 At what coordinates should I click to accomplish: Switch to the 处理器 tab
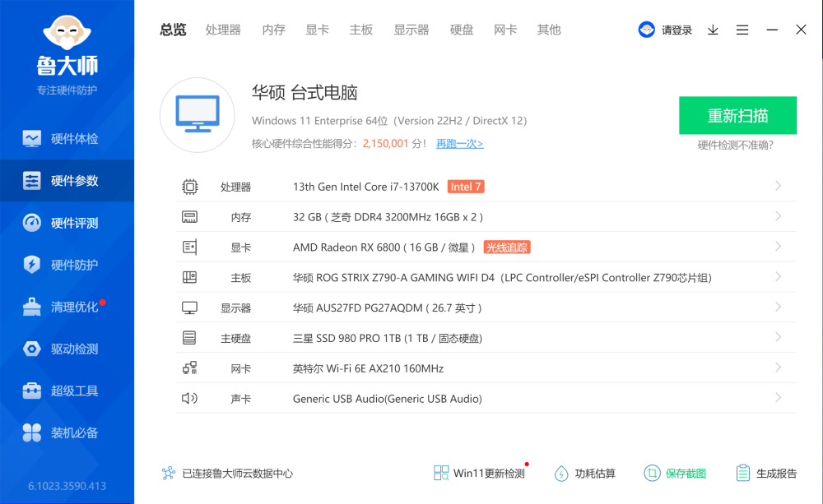223,30
